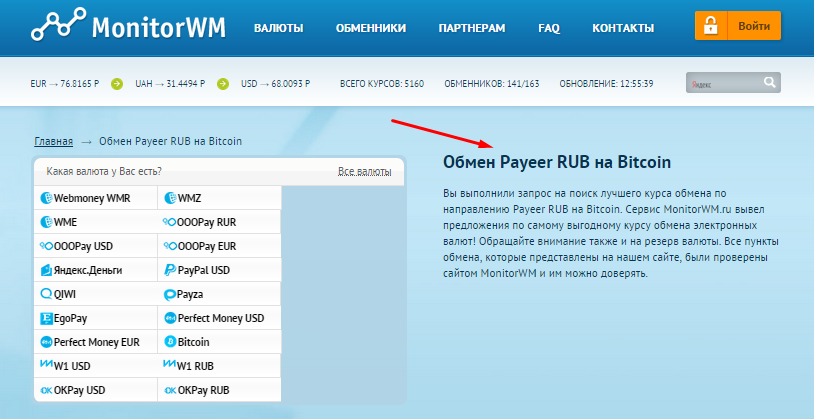The width and height of the screenshot is (814, 419).
Task: Click ОБМЕННИКОВ: 141/163 counter
Action: pos(492,84)
